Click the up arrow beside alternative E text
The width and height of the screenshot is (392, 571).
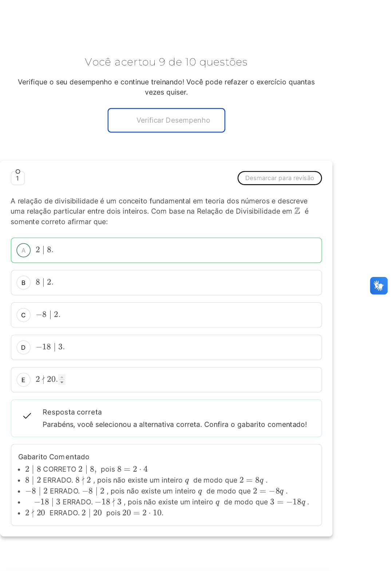(62, 377)
